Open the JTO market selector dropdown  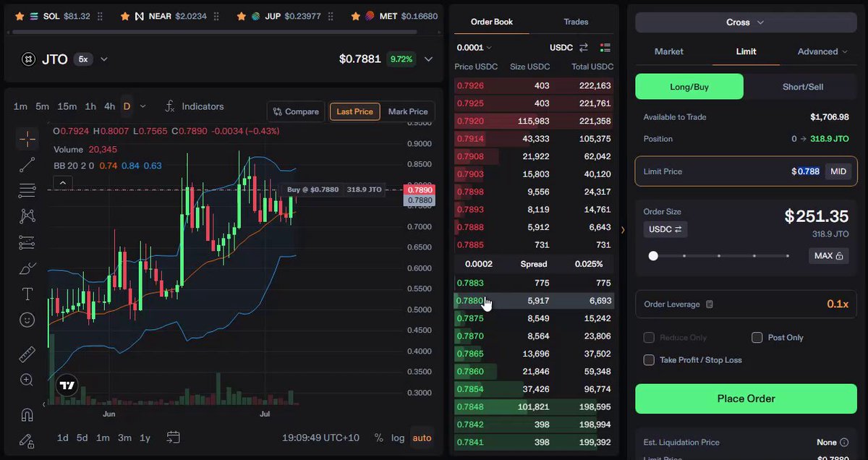(x=103, y=59)
